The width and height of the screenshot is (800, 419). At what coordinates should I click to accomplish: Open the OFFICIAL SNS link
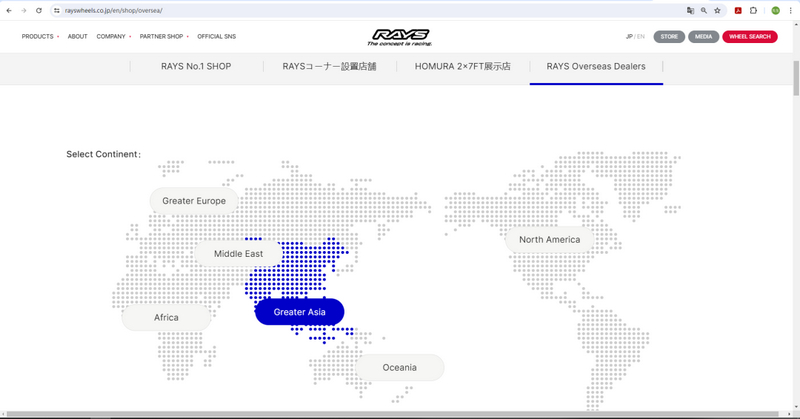coord(216,37)
